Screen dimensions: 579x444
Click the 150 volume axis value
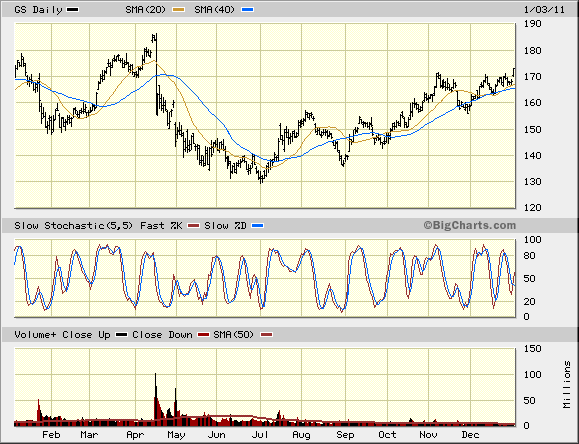click(x=532, y=349)
